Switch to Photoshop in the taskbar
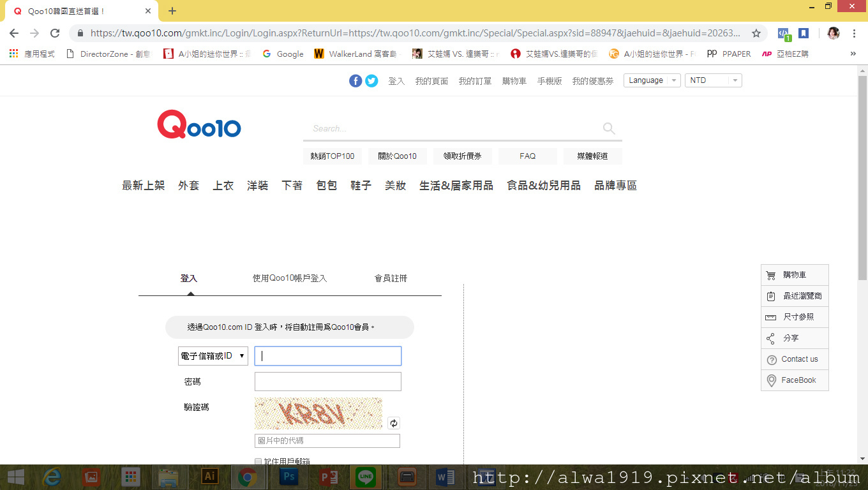 coord(288,477)
